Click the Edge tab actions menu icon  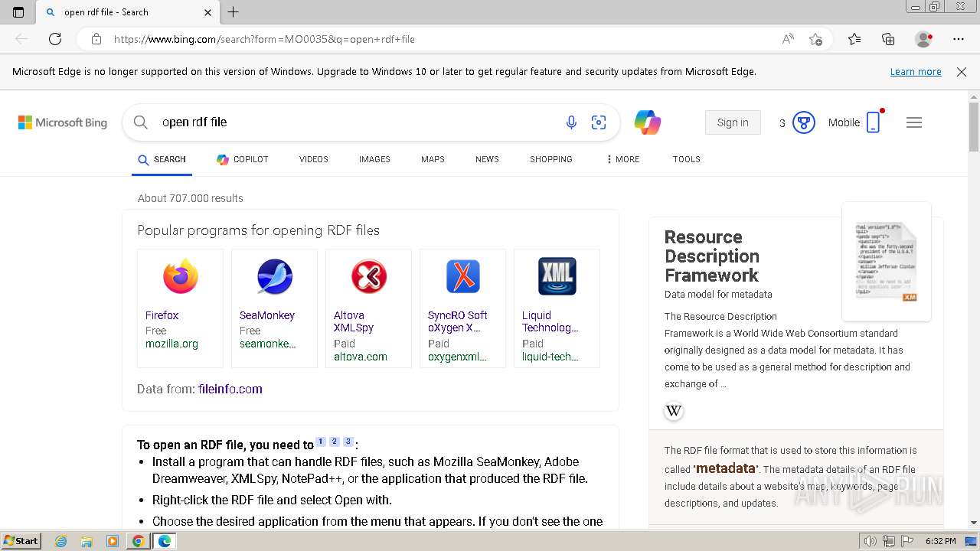pos(18,12)
